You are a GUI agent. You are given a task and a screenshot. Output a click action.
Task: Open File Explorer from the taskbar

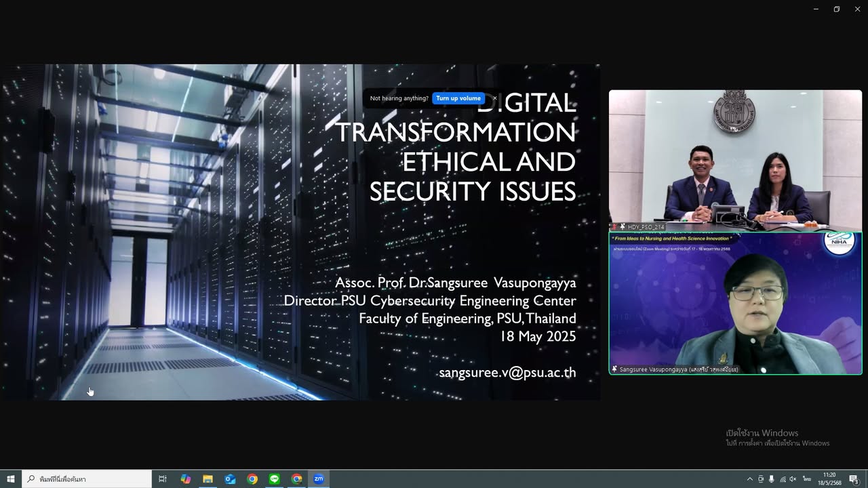(x=208, y=479)
